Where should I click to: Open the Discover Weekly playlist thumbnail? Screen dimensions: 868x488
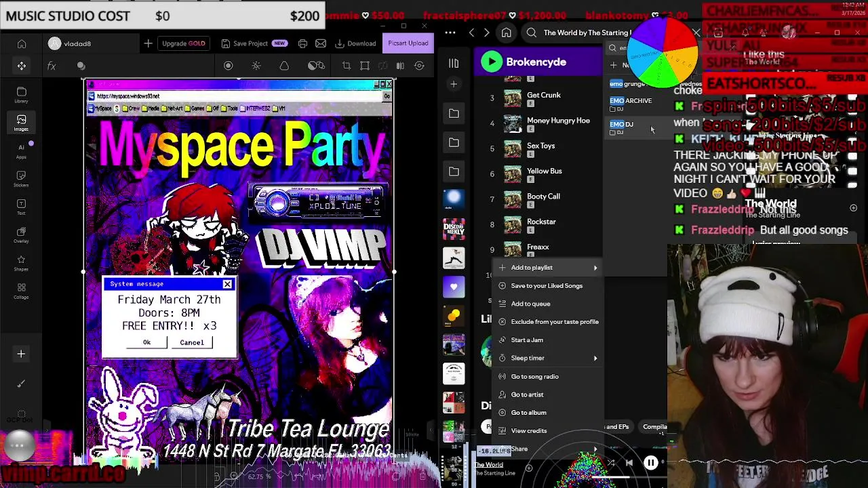click(454, 229)
